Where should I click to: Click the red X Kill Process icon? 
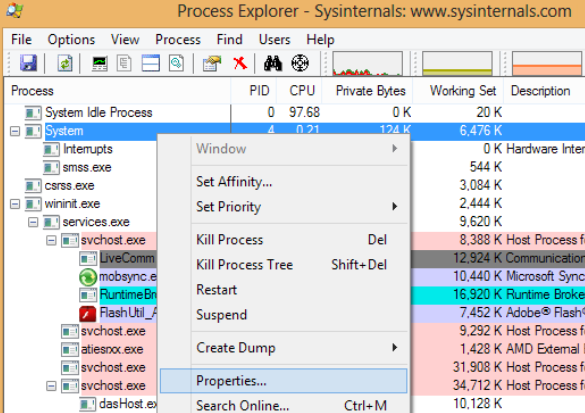[x=240, y=63]
